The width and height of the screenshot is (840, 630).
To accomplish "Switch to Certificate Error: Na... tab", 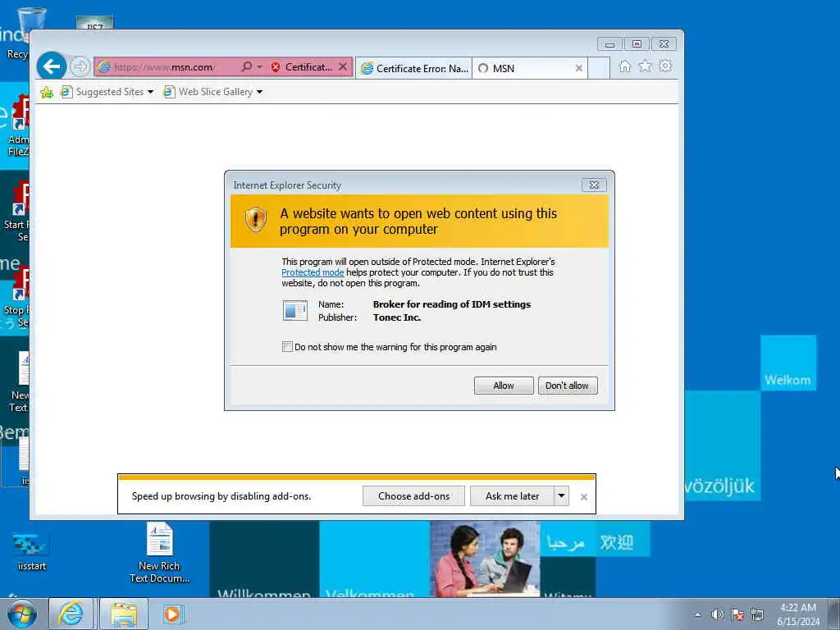I will coord(414,69).
